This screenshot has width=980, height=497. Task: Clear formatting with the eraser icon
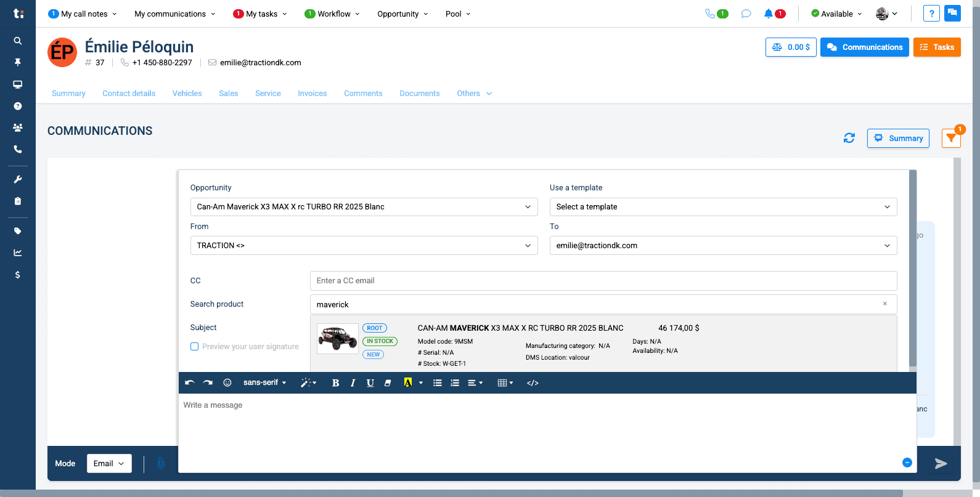388,383
